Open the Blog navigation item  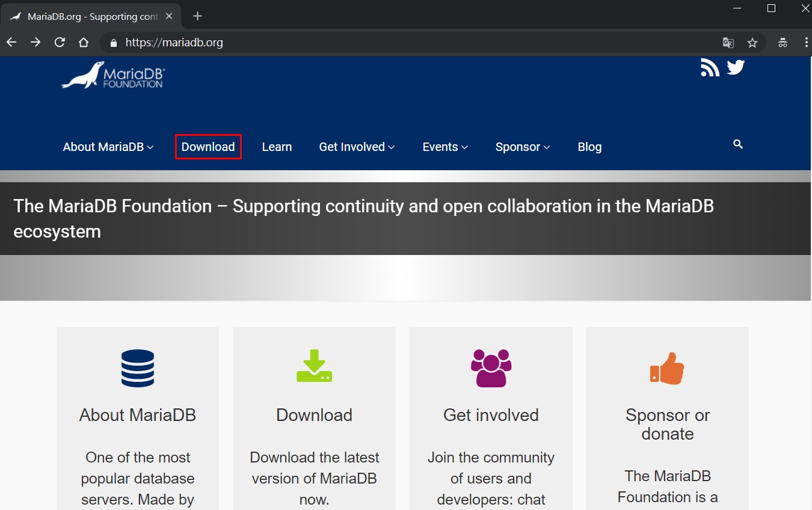(x=589, y=147)
